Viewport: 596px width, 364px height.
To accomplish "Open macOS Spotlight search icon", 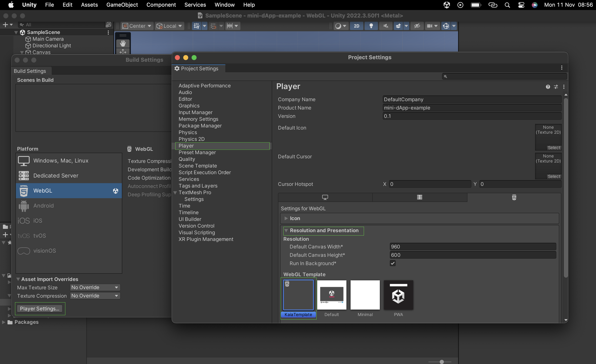I will [507, 5].
